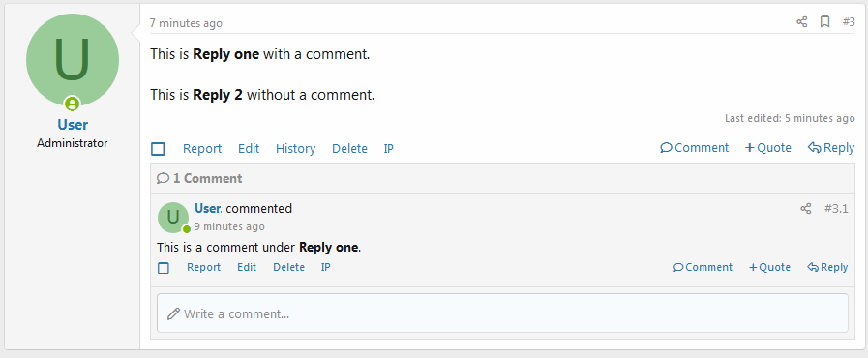
Task: Open the User profile link under the large avatar
Action: pos(73,125)
